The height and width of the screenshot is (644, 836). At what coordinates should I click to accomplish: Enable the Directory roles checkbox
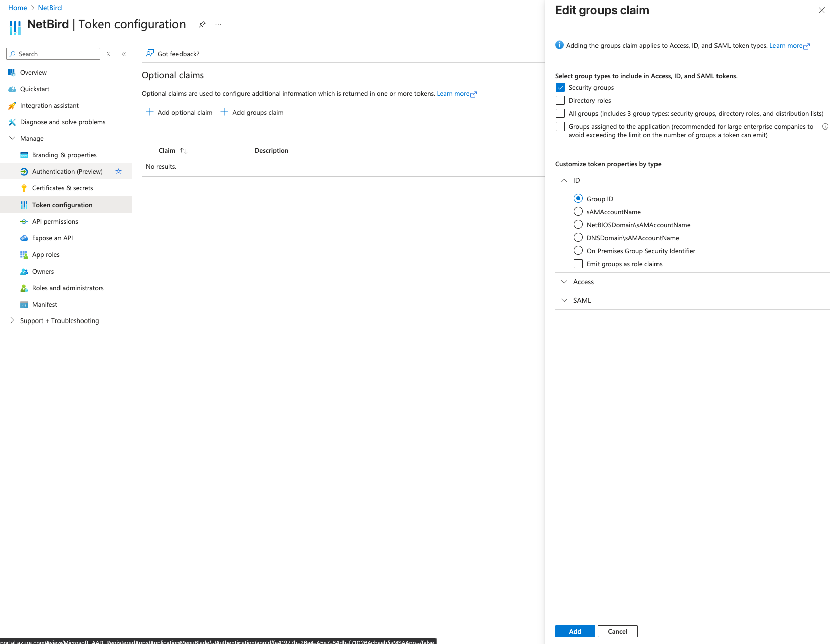[560, 100]
